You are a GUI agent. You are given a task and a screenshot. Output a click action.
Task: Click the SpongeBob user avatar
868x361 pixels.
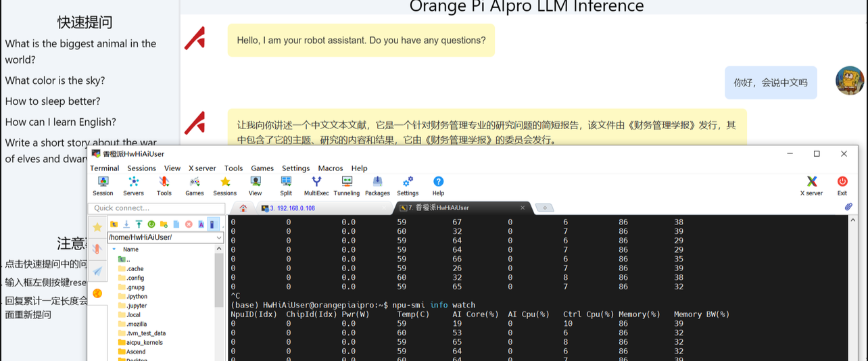click(x=850, y=80)
